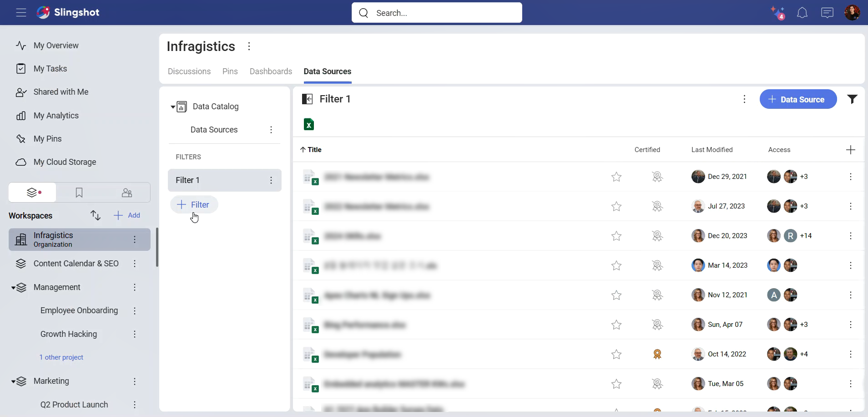Switch to the Data Sources tab
The width and height of the screenshot is (868, 417).
(328, 71)
